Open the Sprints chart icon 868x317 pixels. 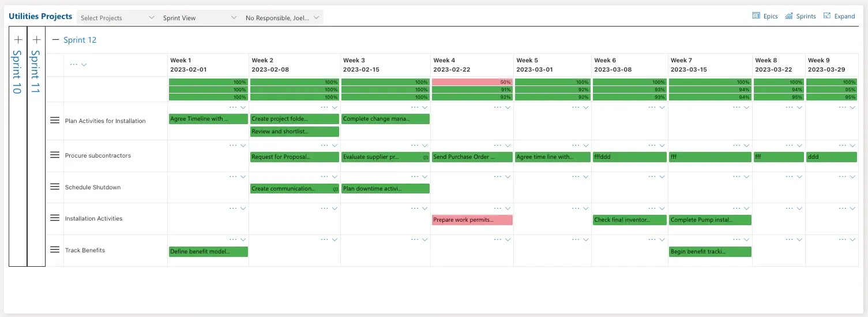789,16
